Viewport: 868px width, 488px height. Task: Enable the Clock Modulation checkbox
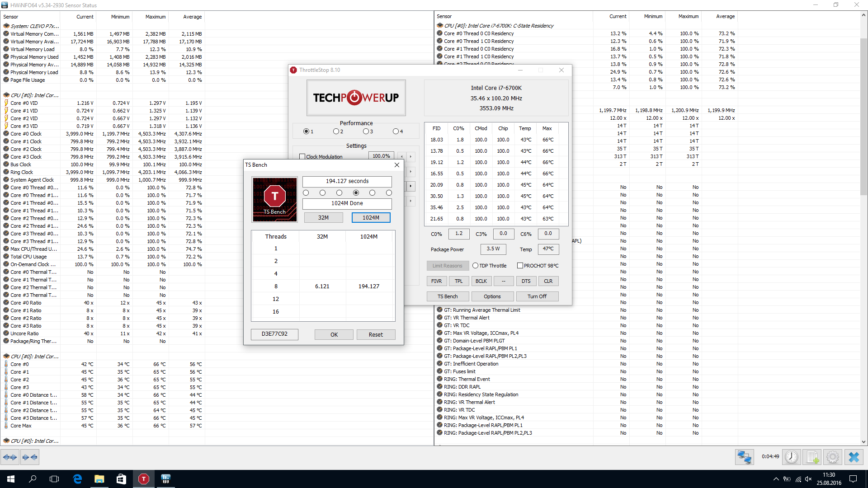point(302,157)
